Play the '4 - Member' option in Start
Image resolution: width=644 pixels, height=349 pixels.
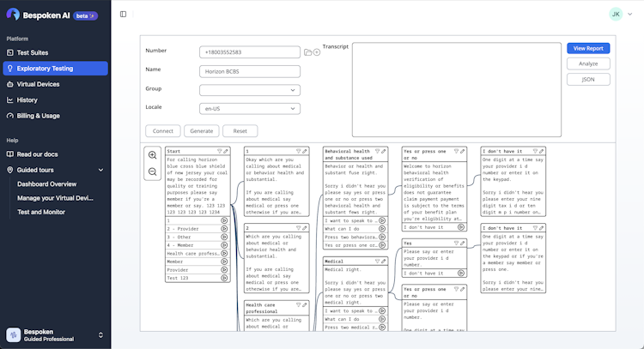point(224,245)
